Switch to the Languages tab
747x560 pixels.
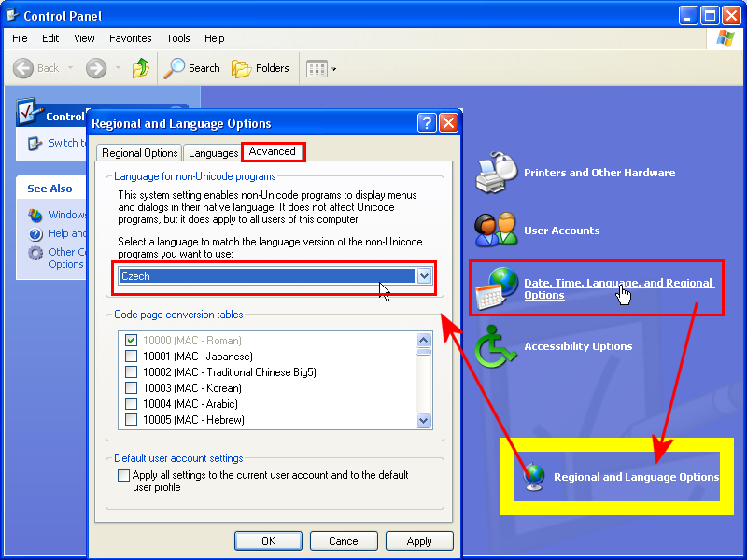[213, 153]
